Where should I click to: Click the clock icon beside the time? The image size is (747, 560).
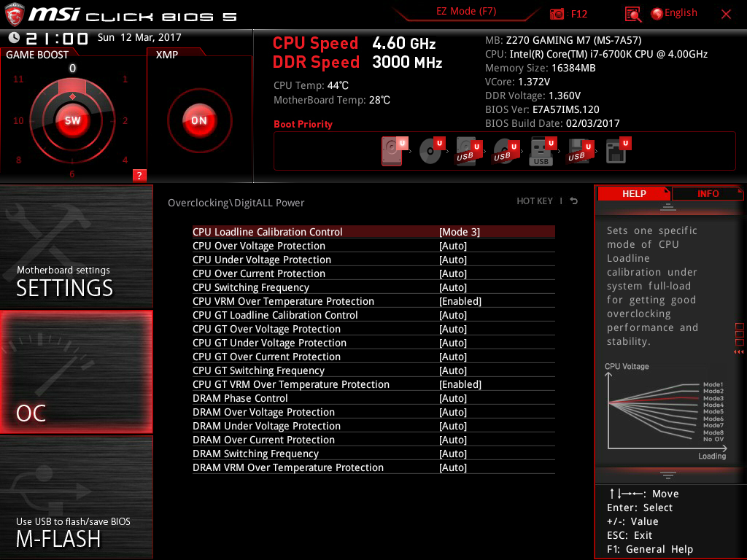click(15, 38)
